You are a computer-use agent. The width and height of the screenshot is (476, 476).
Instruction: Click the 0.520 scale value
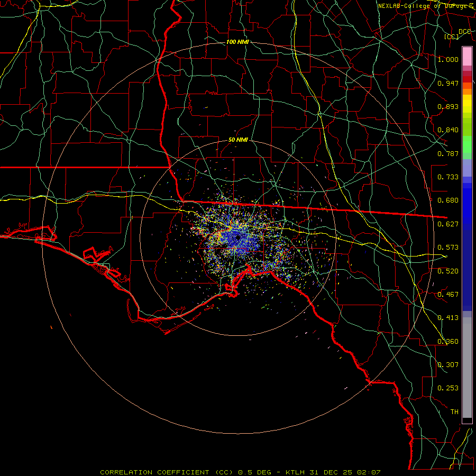coord(448,271)
